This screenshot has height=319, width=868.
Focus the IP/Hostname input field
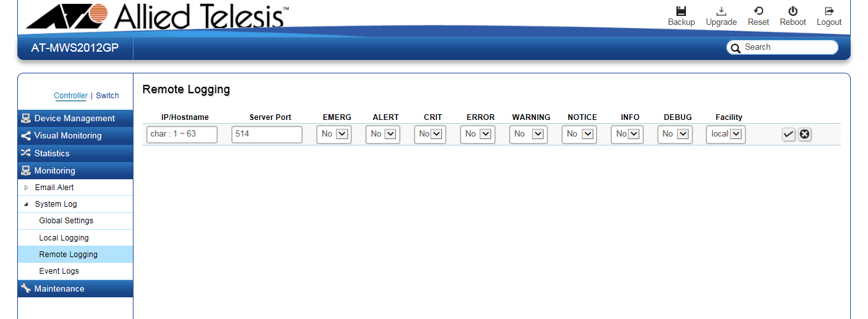point(181,134)
